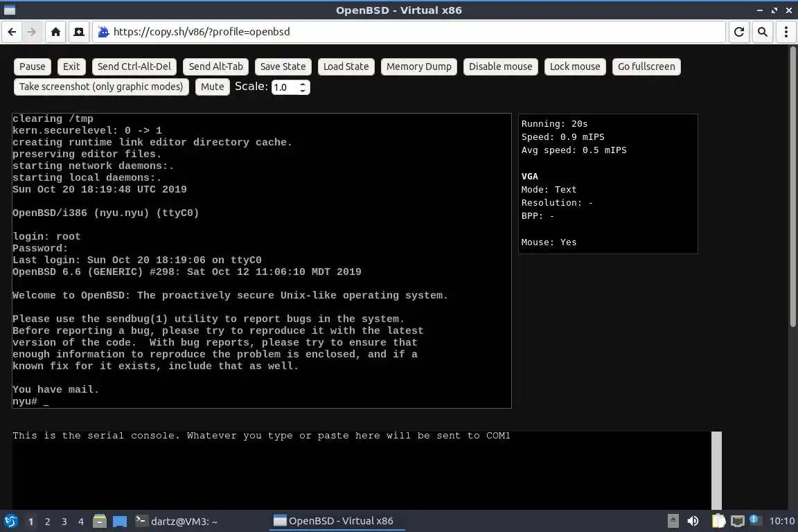This screenshot has height=532, width=798.
Task: Click the 'Running: 20s' status text
Action: 554,124
